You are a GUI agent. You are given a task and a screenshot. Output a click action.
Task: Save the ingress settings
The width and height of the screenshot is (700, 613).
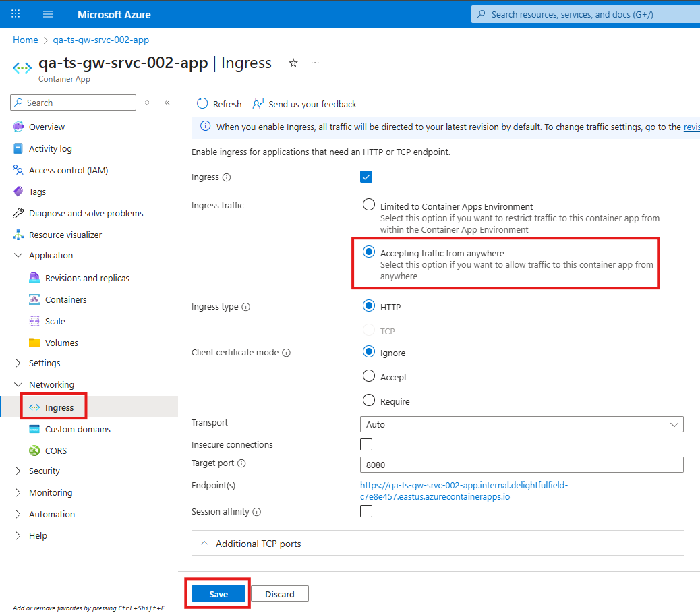[218, 594]
